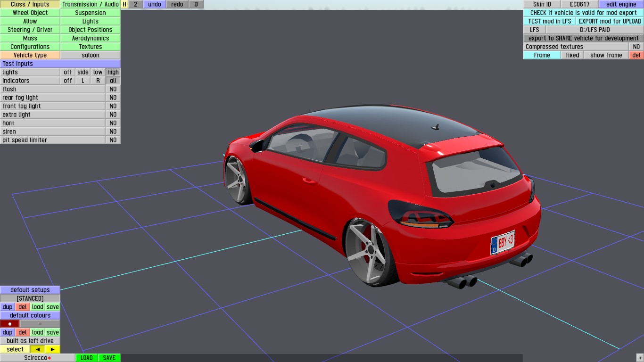Activate the right indicator (R)

(x=98, y=81)
